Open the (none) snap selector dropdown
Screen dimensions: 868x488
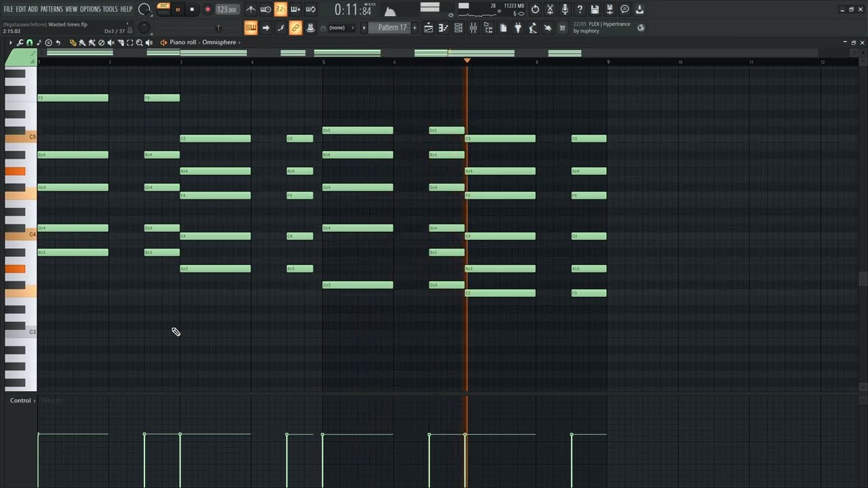coord(342,28)
